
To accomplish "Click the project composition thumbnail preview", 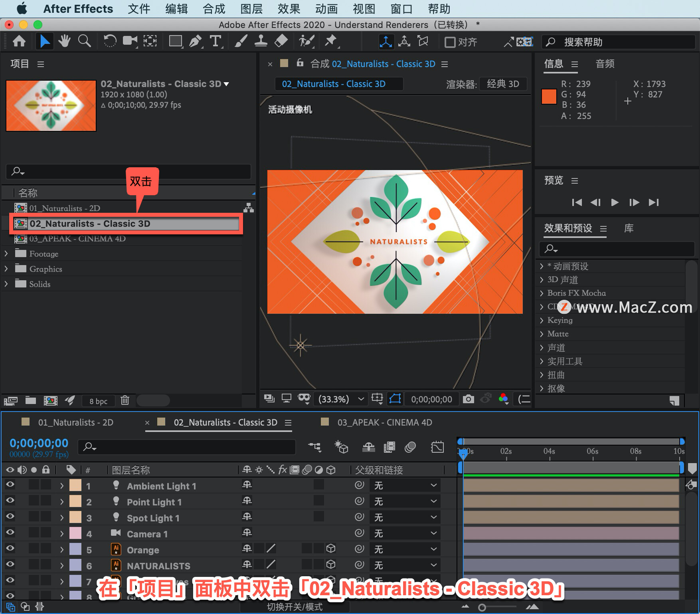I will pyautogui.click(x=51, y=105).
